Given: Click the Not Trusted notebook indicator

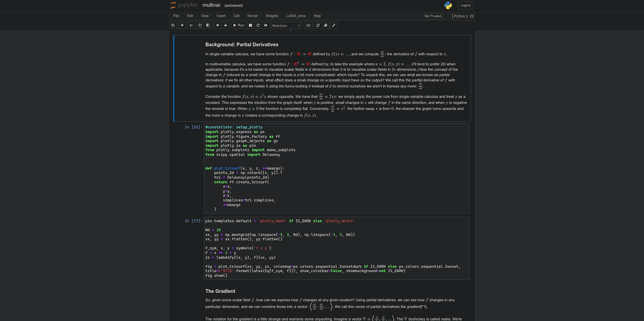Looking at the screenshot, I should click(x=433, y=16).
